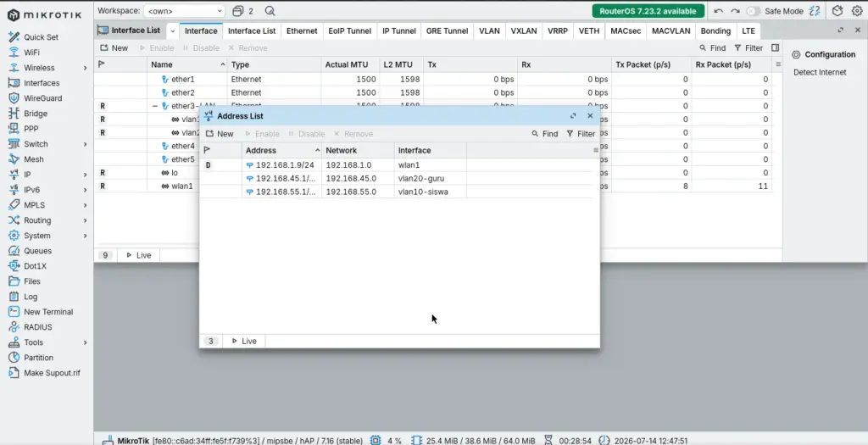Sort by the Network column header
This screenshot has width=868, height=445.
pyautogui.click(x=358, y=150)
